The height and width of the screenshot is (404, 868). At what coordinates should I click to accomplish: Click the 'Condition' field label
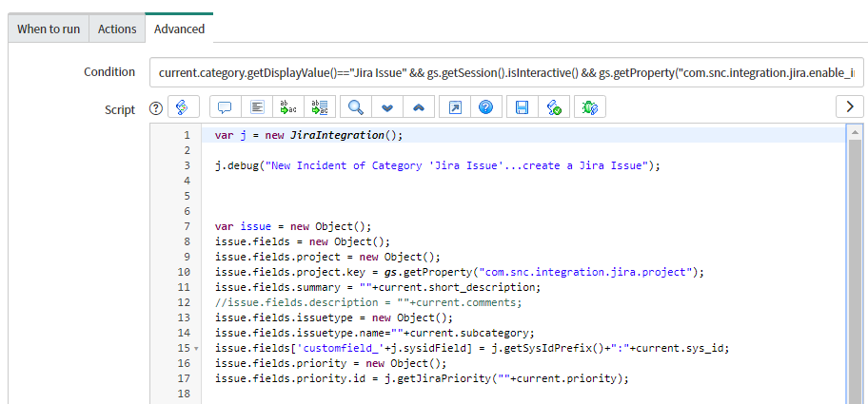pos(109,72)
